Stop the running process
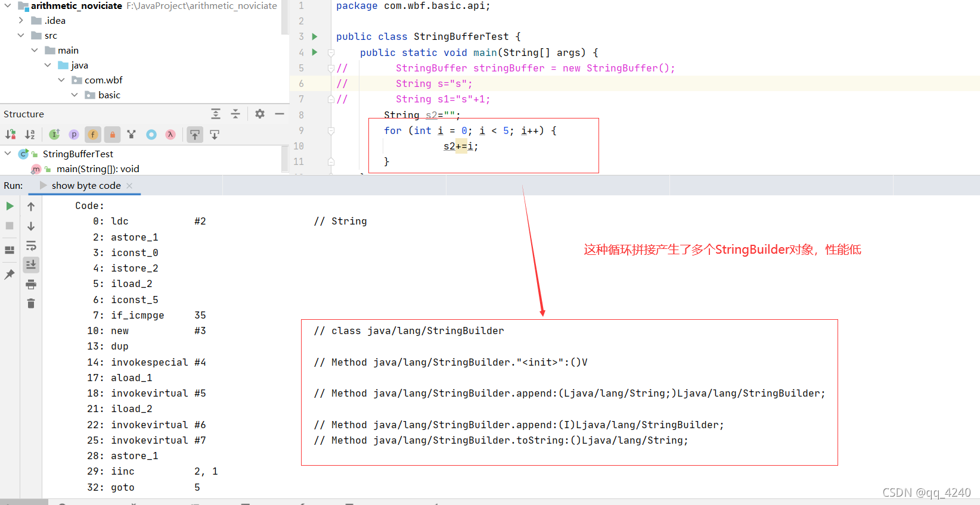 [10, 226]
